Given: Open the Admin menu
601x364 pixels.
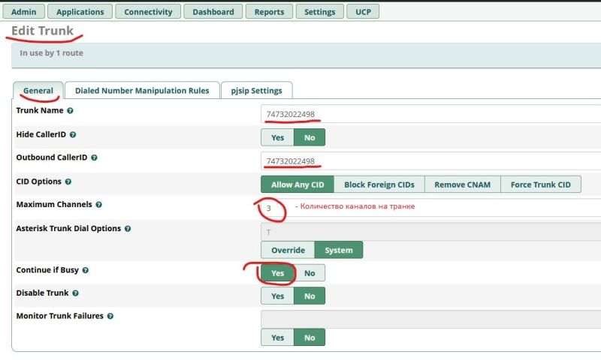Looking at the screenshot, I should click(24, 11).
